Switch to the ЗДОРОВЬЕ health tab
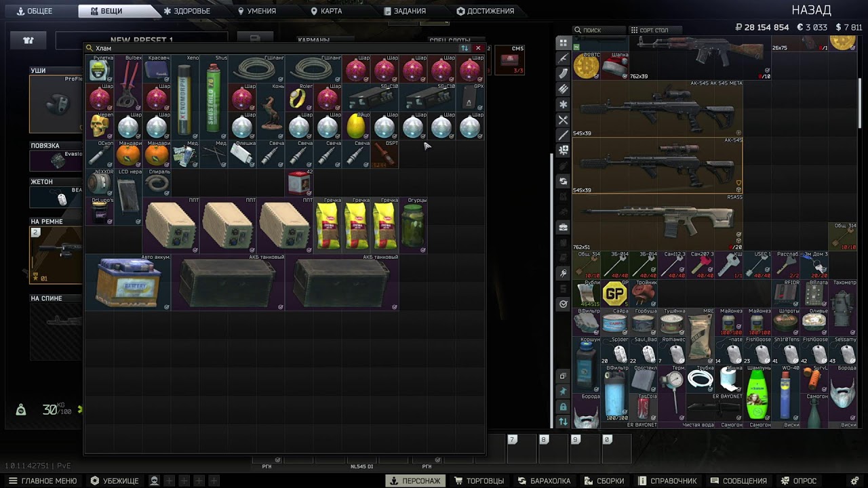Screen dimensions: 868x488 pyautogui.click(x=187, y=11)
